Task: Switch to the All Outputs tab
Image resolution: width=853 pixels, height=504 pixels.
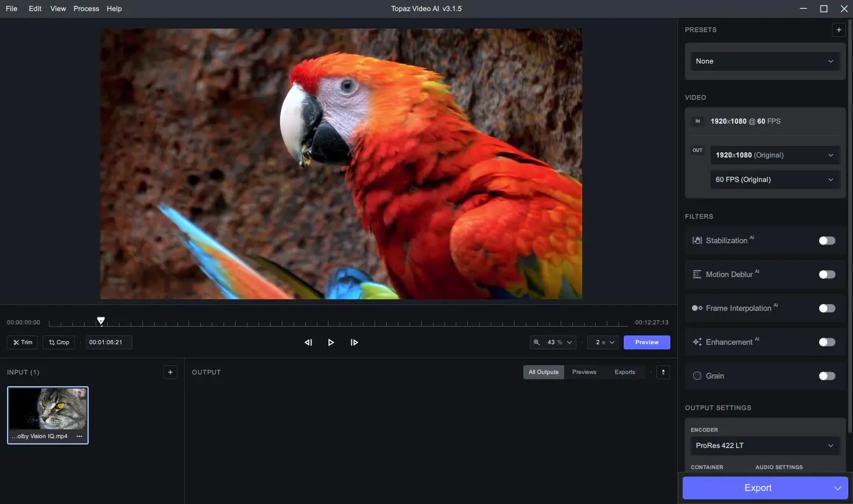Action: (544, 372)
